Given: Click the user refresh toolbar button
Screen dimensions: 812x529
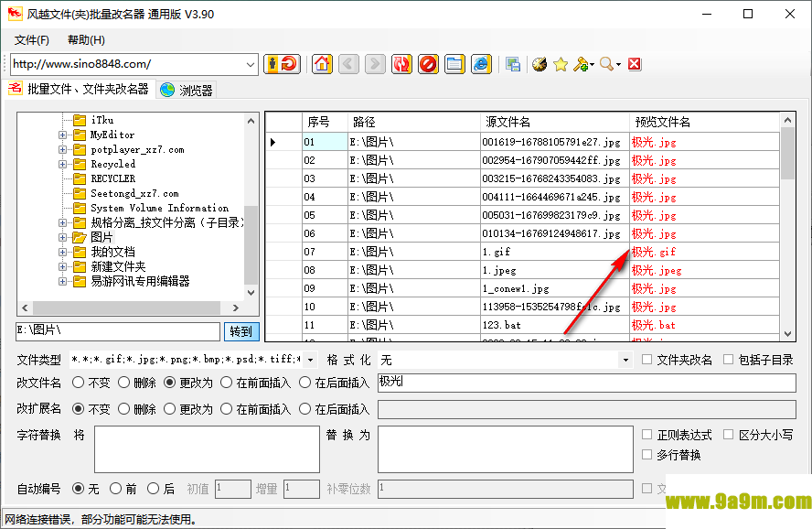Looking at the screenshot, I should (x=282, y=64).
